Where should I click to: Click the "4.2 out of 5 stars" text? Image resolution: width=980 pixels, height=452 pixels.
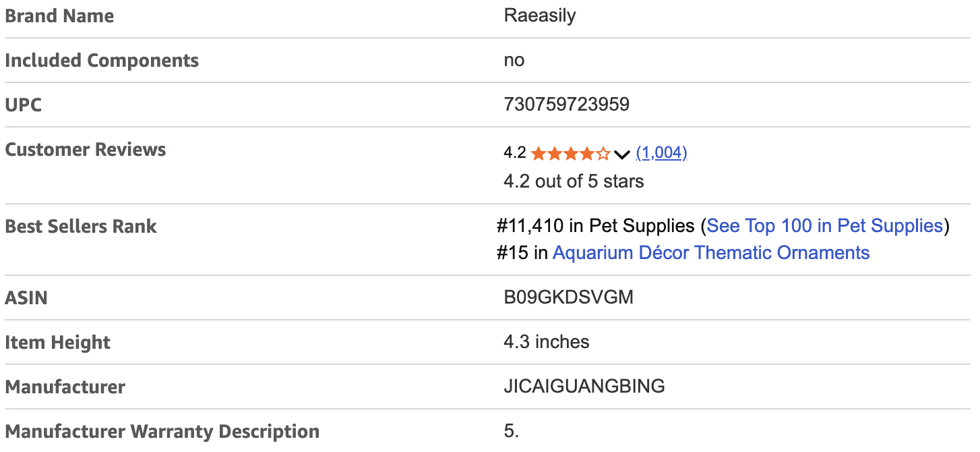coord(573,181)
